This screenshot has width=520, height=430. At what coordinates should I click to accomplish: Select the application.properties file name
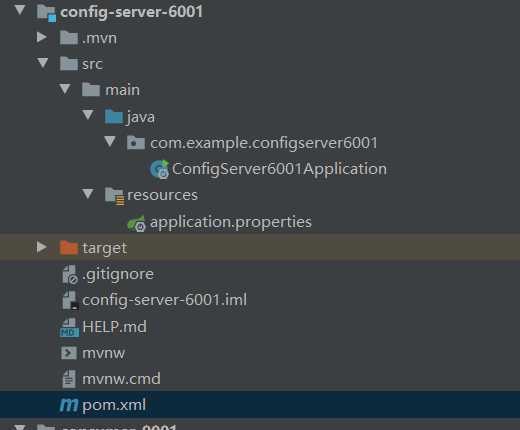coord(231,222)
